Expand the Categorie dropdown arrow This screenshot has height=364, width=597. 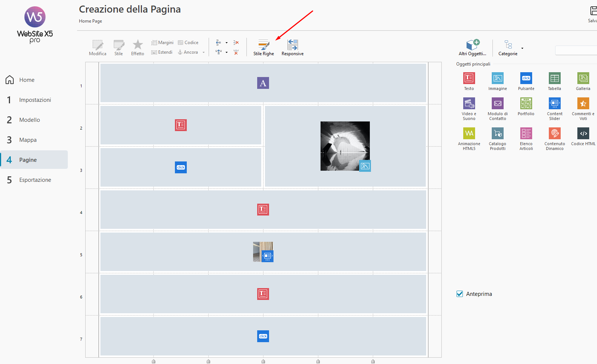(x=522, y=49)
